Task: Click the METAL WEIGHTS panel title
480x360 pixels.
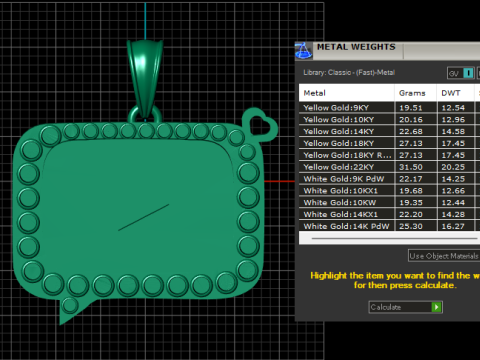Action: (x=356, y=47)
